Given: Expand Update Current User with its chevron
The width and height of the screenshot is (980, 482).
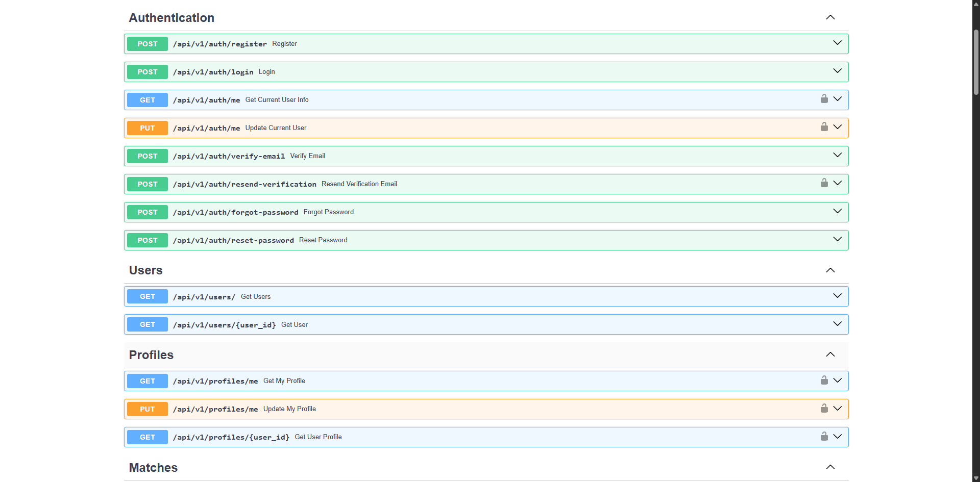Looking at the screenshot, I should 838,127.
